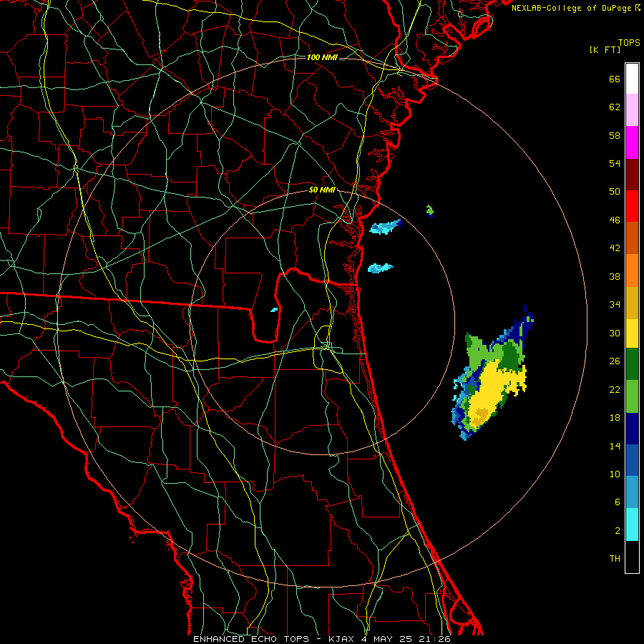This screenshot has width=644, height=644.
Task: Click the TOPS legend title
Action: [629, 42]
